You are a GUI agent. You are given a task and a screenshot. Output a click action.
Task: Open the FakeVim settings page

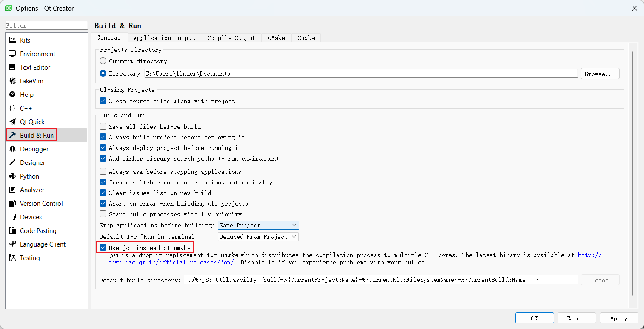(31, 81)
